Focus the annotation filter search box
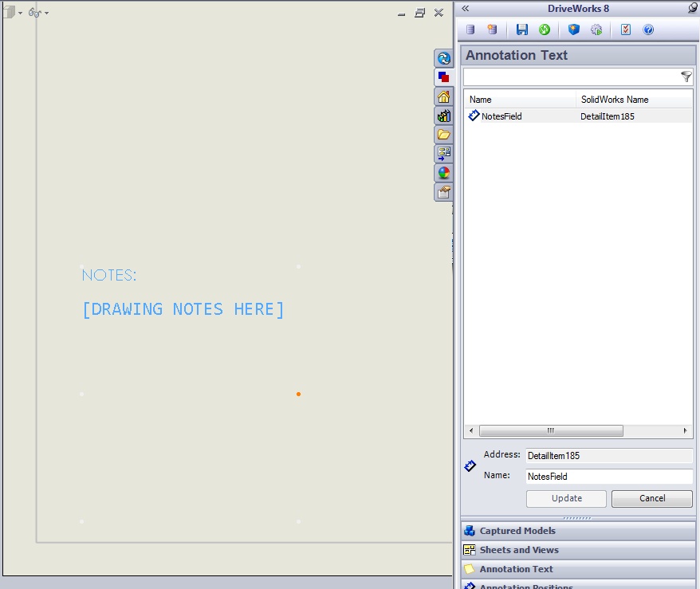Viewport: 700px width, 589px height. (572, 77)
